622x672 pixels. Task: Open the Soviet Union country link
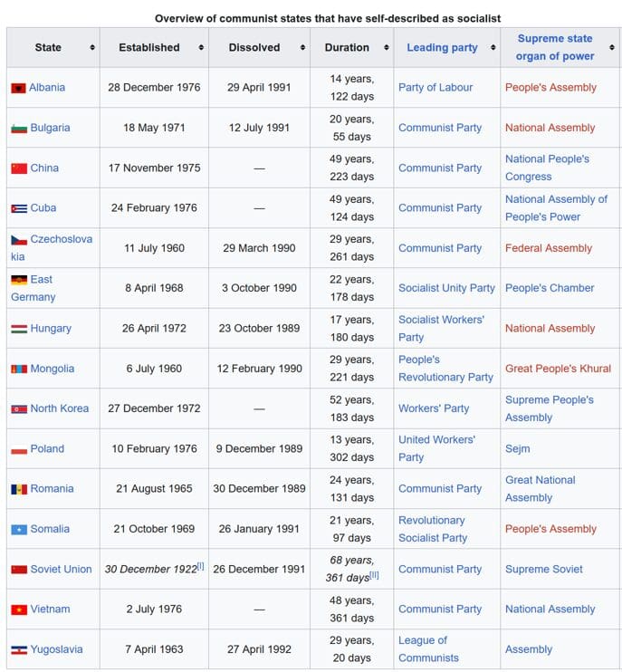[x=61, y=570]
